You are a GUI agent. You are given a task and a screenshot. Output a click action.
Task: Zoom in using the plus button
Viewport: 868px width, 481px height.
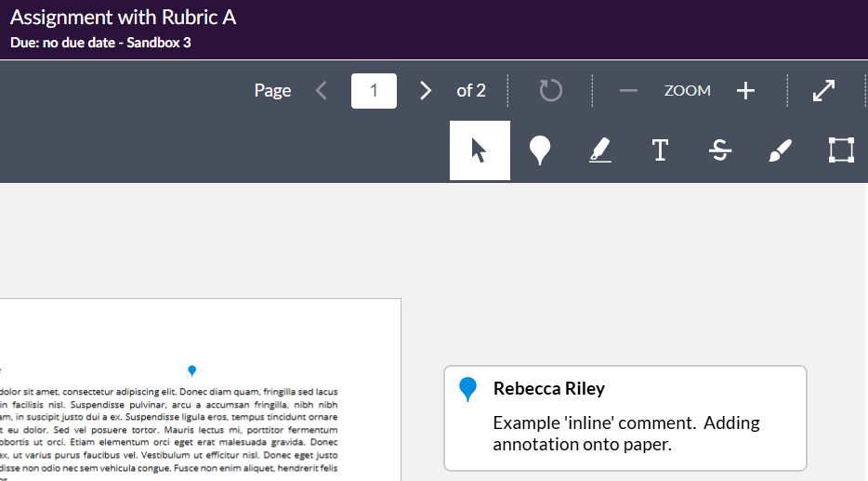745,90
